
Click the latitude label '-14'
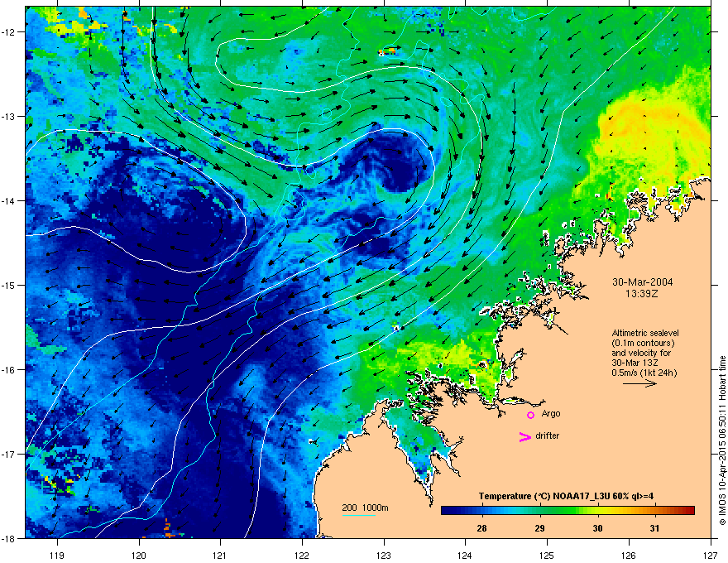(x=8, y=200)
